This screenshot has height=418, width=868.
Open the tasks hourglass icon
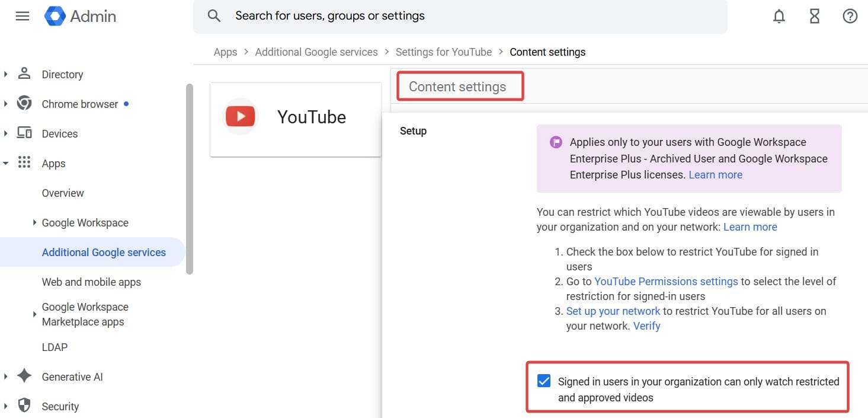(x=815, y=17)
